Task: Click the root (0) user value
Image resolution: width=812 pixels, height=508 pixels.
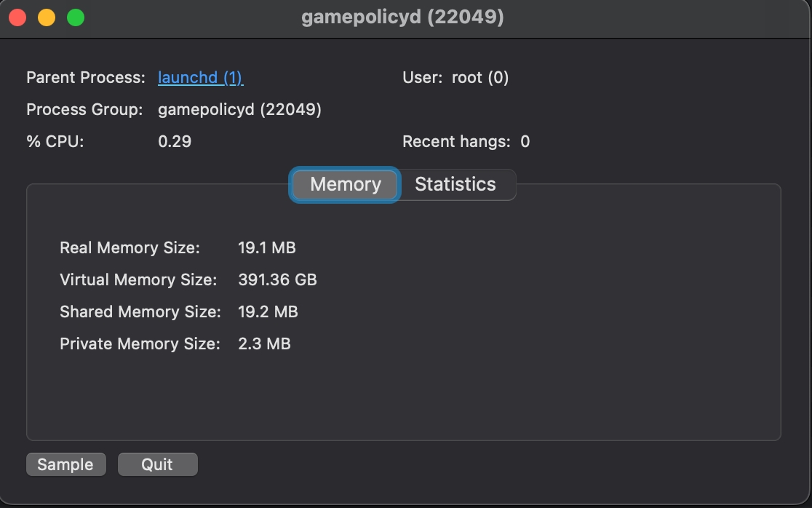Action: [480, 78]
